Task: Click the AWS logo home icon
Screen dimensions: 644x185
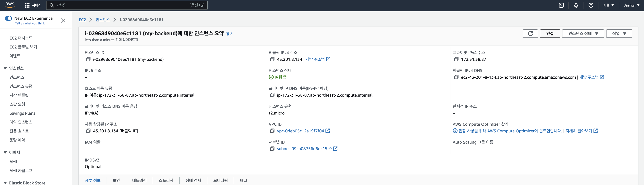Action: click(x=10, y=5)
